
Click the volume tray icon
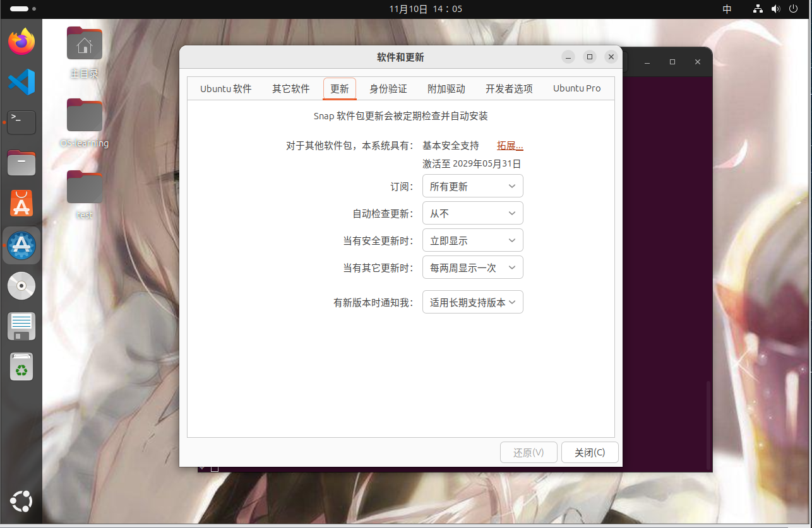tap(776, 9)
